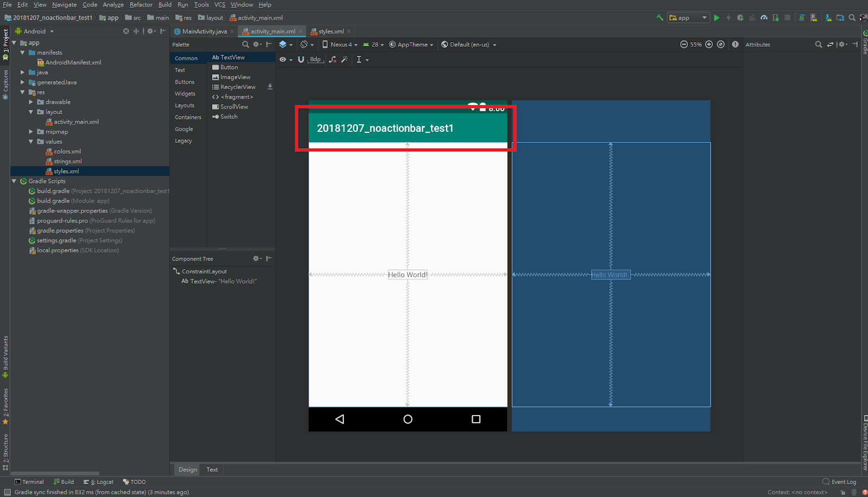Run the app with green play button
Viewport: 868px width, 497px height.
point(717,17)
